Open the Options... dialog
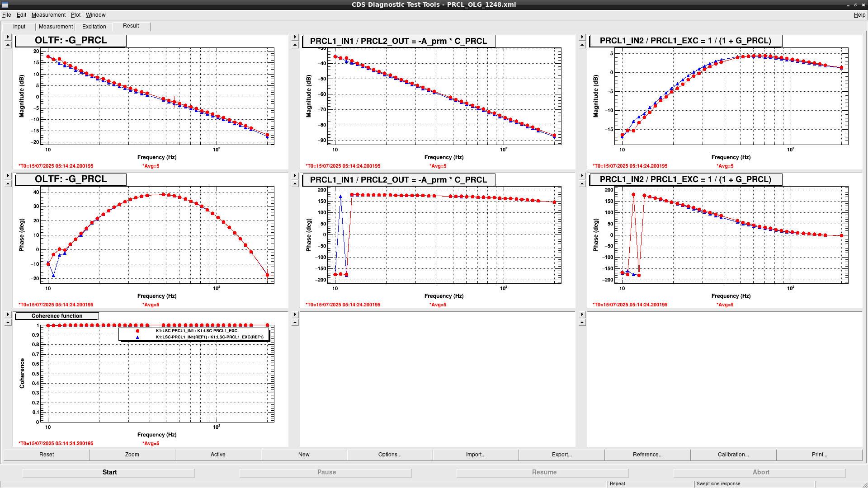 [x=390, y=455]
